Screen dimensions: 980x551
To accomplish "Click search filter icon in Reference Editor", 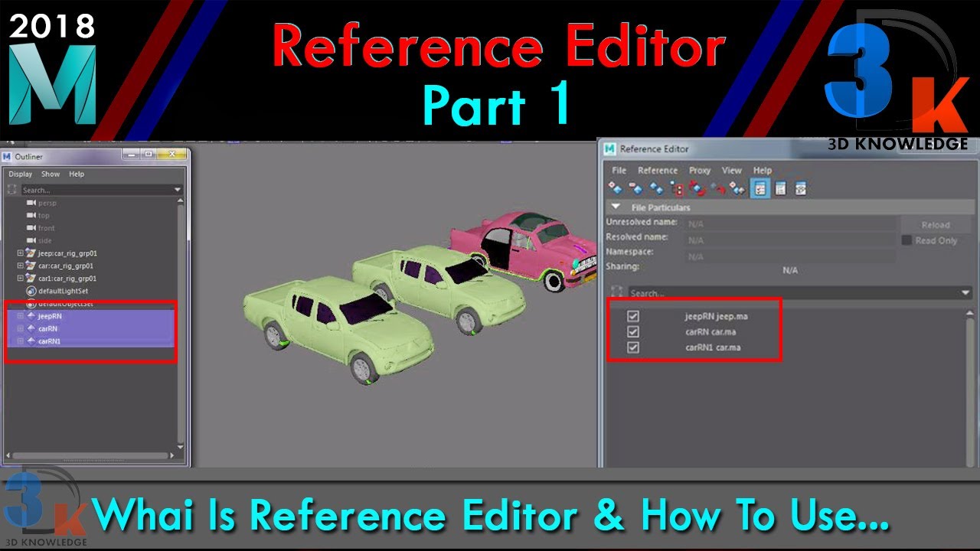I will [616, 293].
